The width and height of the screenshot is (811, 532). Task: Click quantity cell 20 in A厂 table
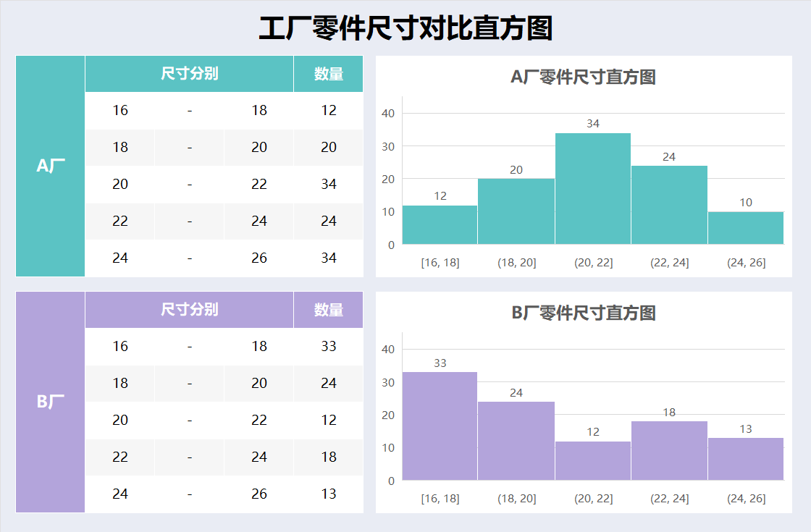point(329,148)
